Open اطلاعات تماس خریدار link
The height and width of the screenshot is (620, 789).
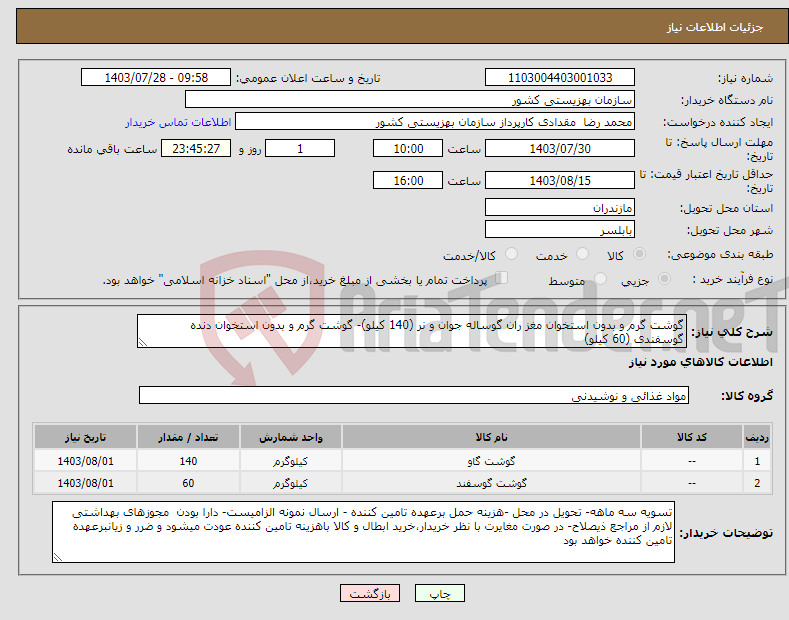click(178, 122)
